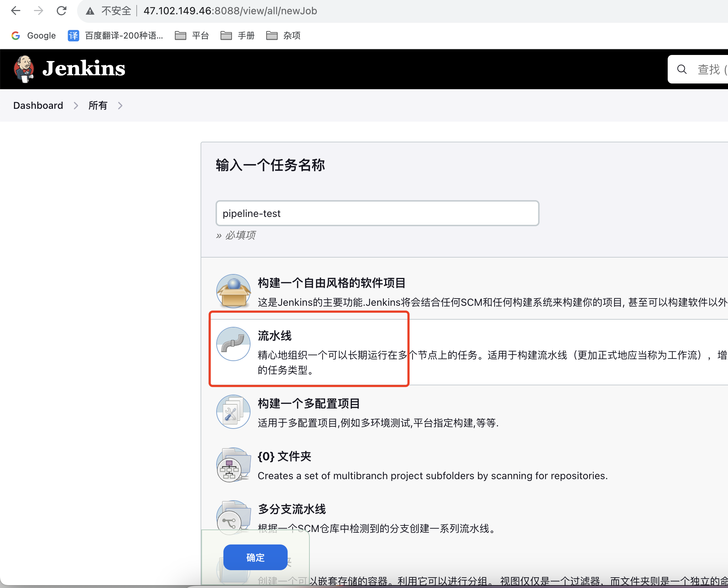Choose 构建一个自由风格的软件项目
Viewport: 728px width, 588px height.
point(332,283)
